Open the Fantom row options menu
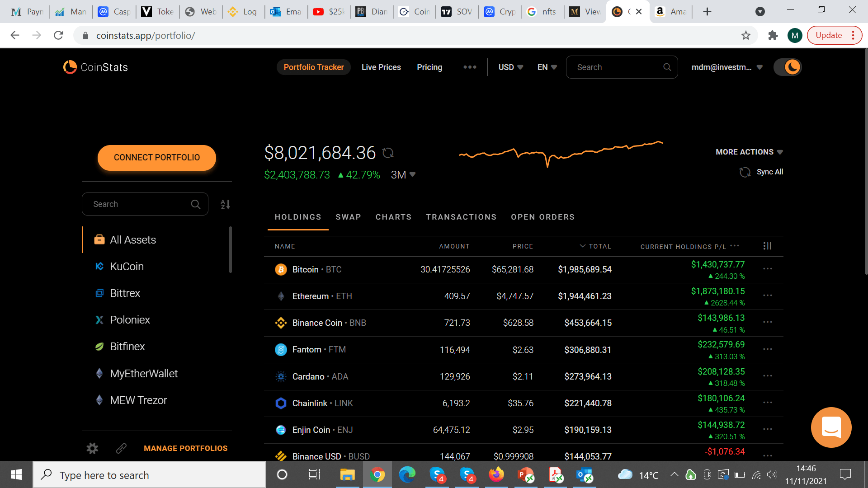Image resolution: width=868 pixels, height=488 pixels. [x=768, y=349]
